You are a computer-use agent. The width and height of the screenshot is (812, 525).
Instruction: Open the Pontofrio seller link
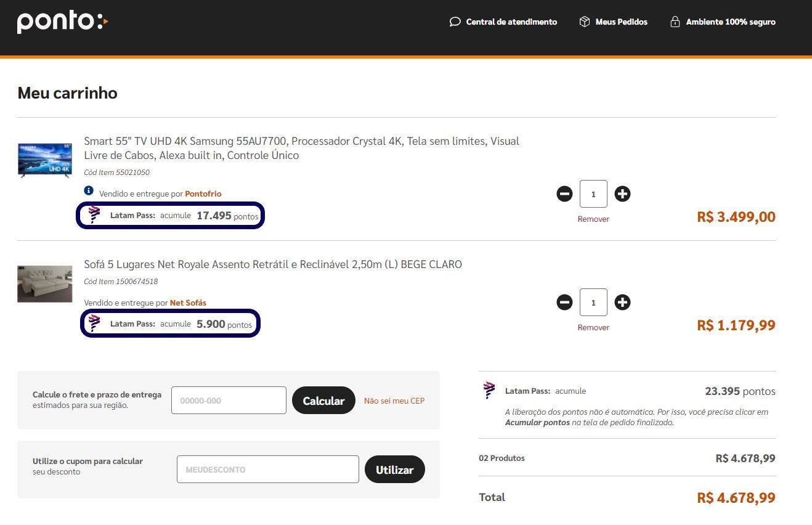pos(203,193)
